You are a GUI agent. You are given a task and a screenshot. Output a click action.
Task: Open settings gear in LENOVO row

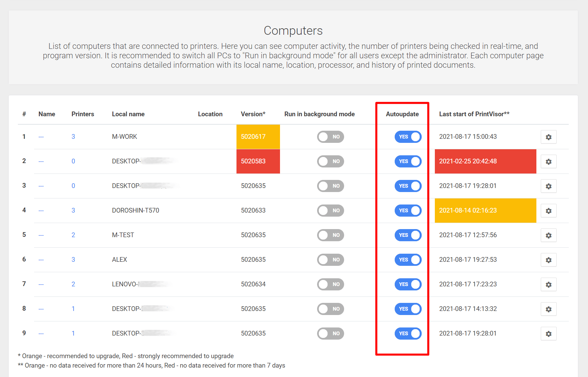tap(548, 285)
